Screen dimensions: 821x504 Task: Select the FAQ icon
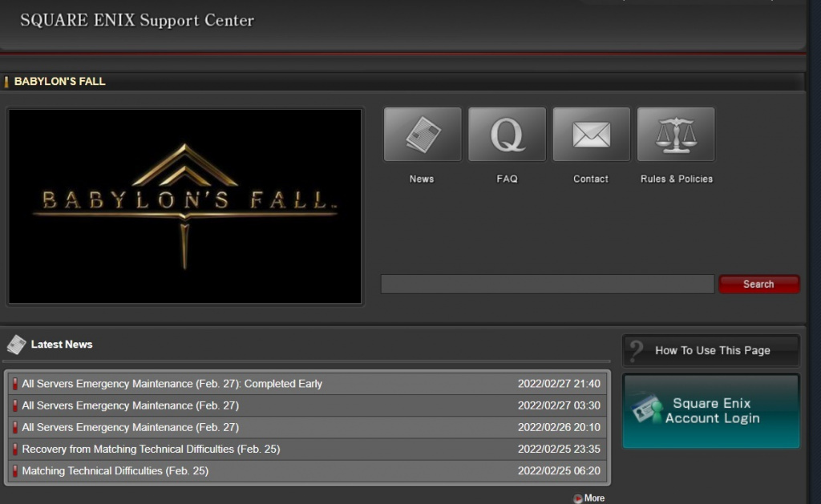click(507, 134)
